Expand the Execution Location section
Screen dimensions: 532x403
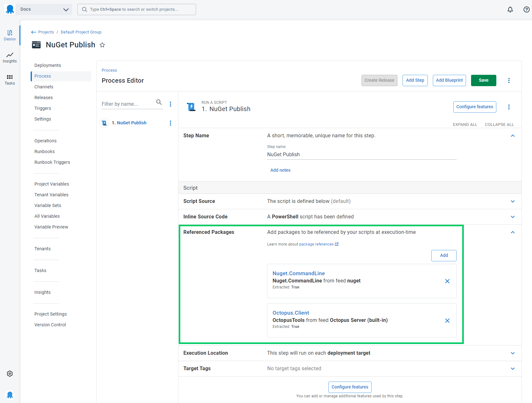pyautogui.click(x=513, y=353)
